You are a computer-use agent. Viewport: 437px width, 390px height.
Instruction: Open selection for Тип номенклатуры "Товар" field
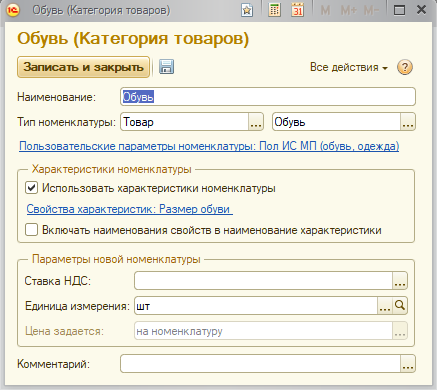tap(256, 122)
